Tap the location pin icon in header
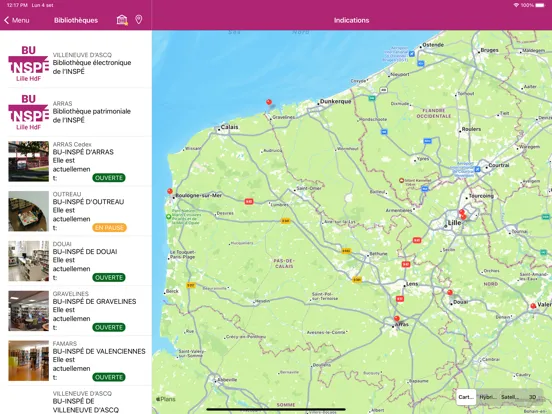552x414 pixels. coord(139,20)
